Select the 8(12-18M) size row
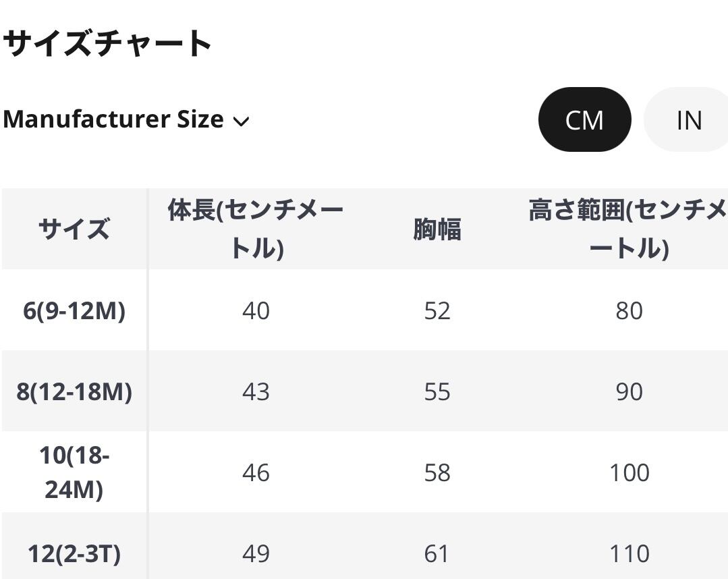 [74, 392]
